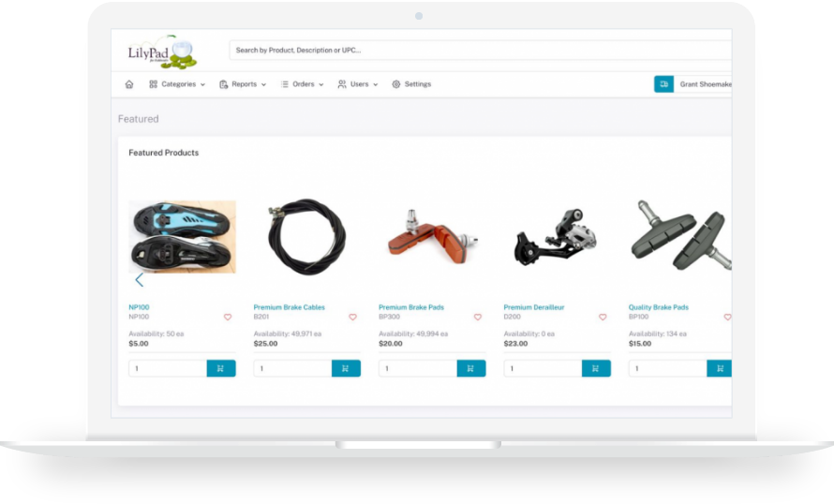Screen dimensions: 834x504
Task: Open the Quality Brake Pads link
Action: coord(659,307)
